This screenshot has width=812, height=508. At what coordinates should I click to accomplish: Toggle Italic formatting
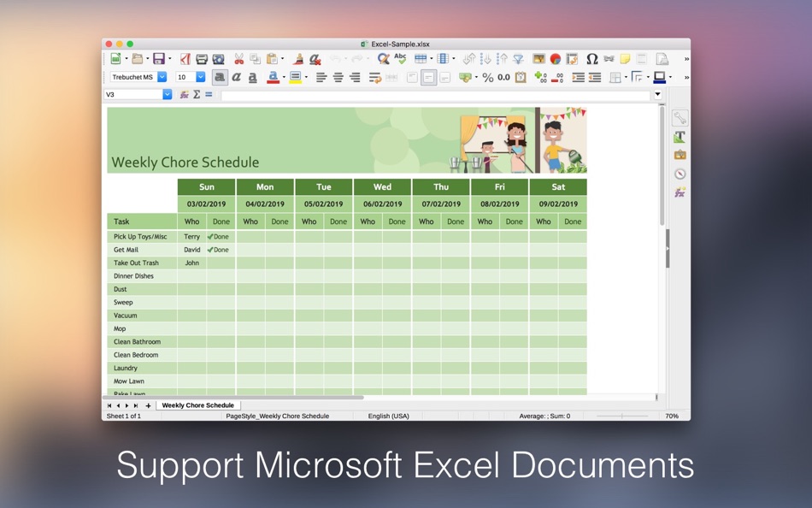click(x=236, y=78)
